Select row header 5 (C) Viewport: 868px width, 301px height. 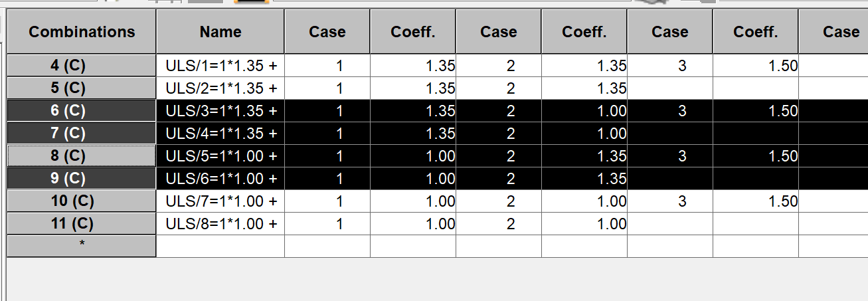tap(81, 88)
